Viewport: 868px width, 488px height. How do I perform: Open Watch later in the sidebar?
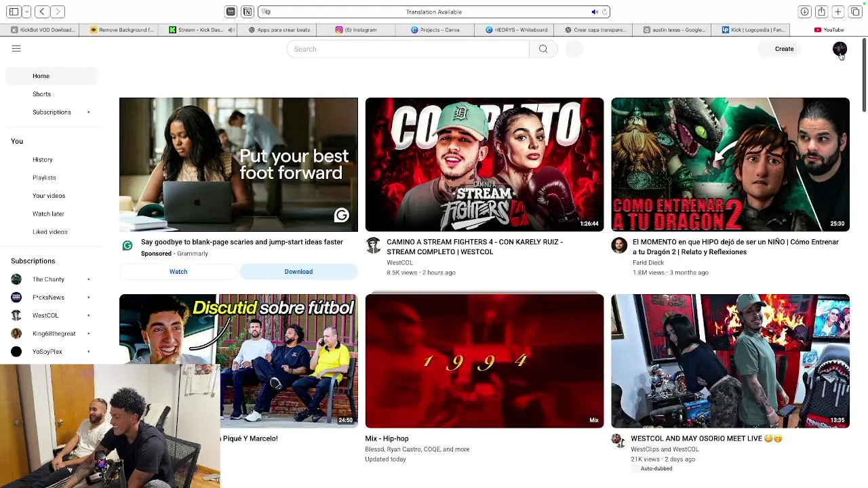[52, 213]
